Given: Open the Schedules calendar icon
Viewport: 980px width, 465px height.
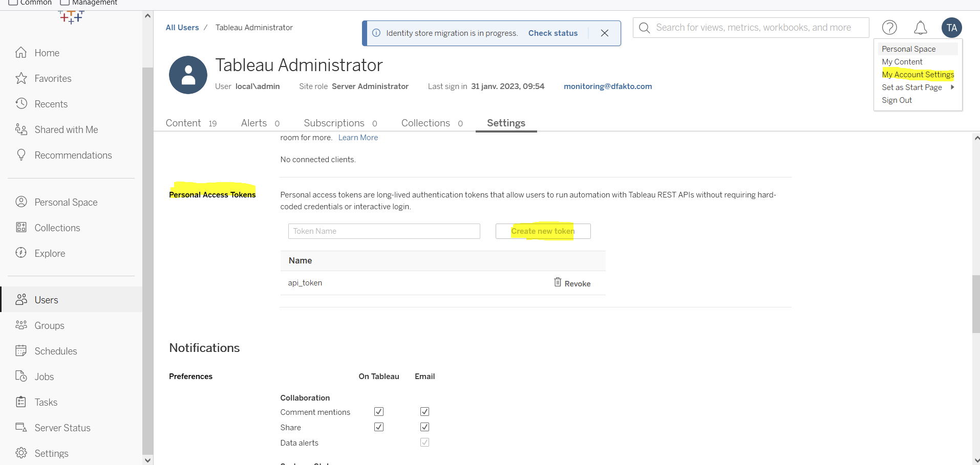Looking at the screenshot, I should click(21, 351).
